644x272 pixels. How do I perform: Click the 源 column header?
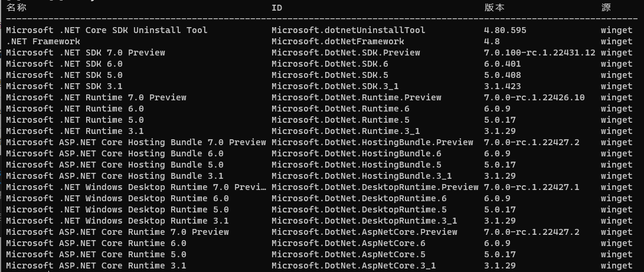(606, 8)
